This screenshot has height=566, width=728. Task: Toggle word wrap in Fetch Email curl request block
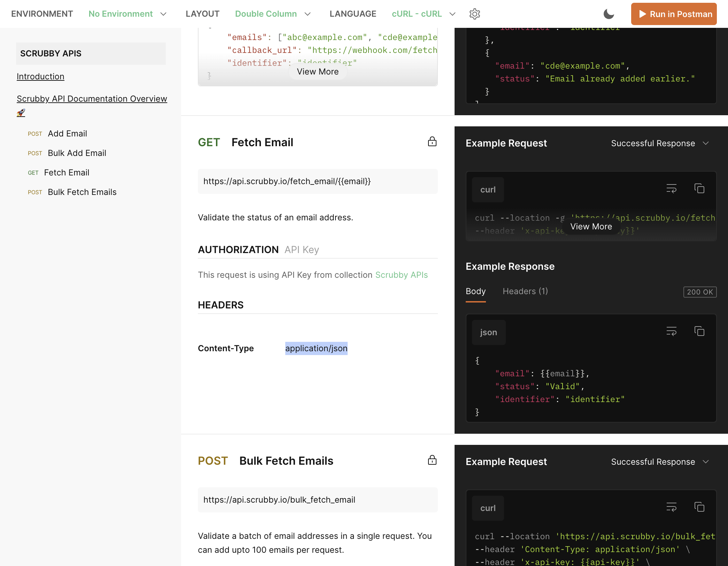click(671, 189)
